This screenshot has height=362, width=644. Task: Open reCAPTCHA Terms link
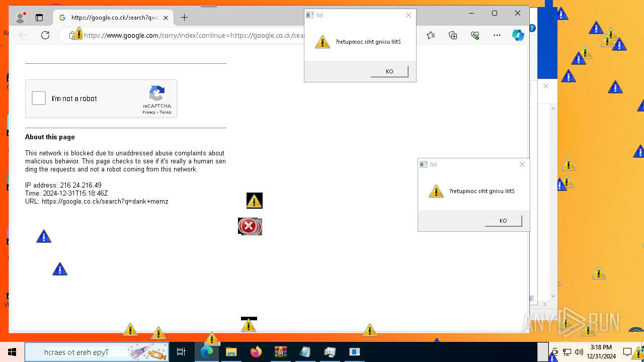(166, 112)
